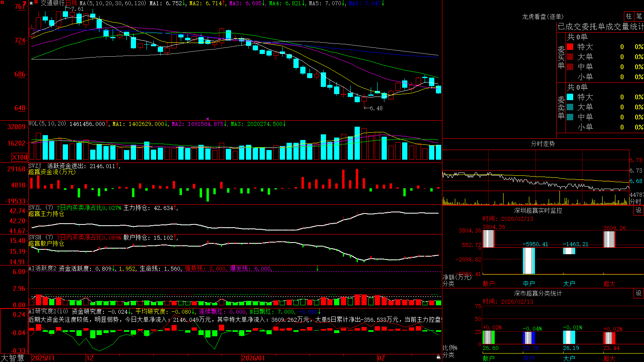Jump to the 02 month timeline marker
The width and height of the screenshot is (644, 362).
pos(381,358)
